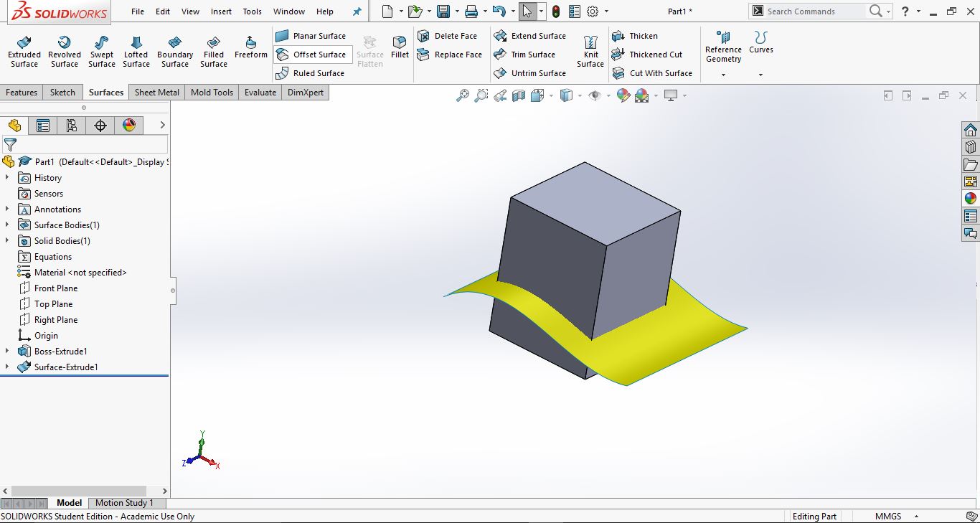Expand Surface Bodies(1) node

(x=7, y=225)
